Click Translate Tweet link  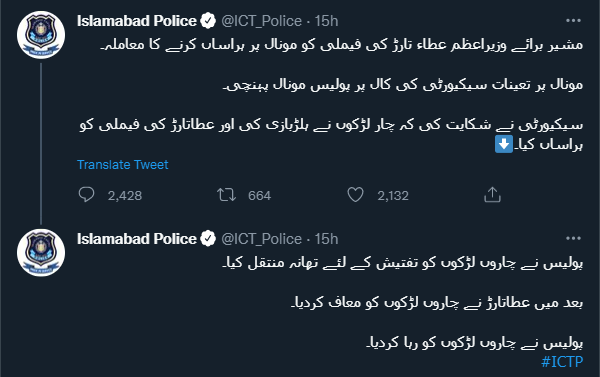point(122,165)
